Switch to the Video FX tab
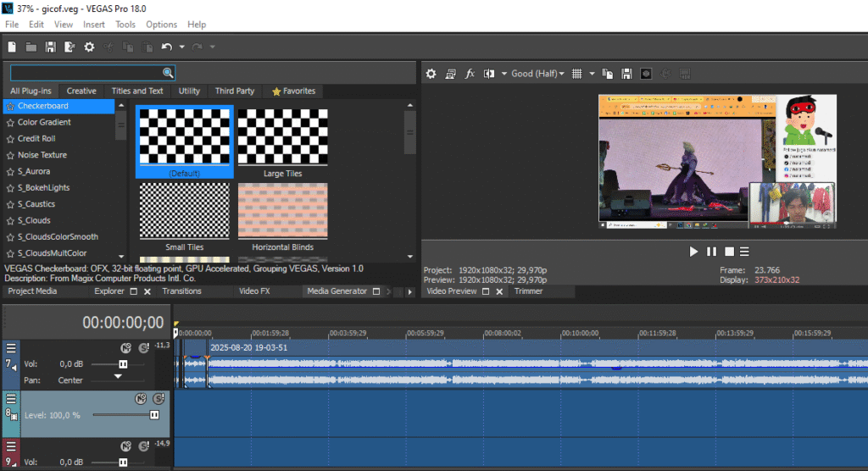Image resolution: width=868 pixels, height=471 pixels. (254, 291)
